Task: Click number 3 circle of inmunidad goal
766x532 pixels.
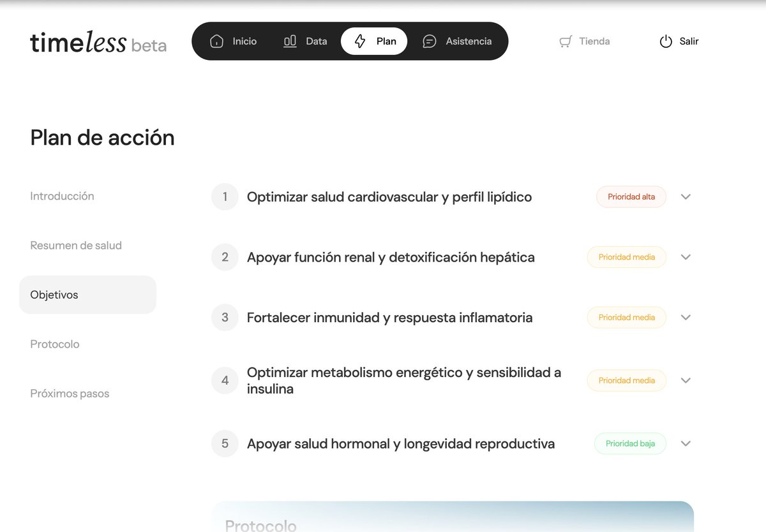Action: (x=225, y=318)
